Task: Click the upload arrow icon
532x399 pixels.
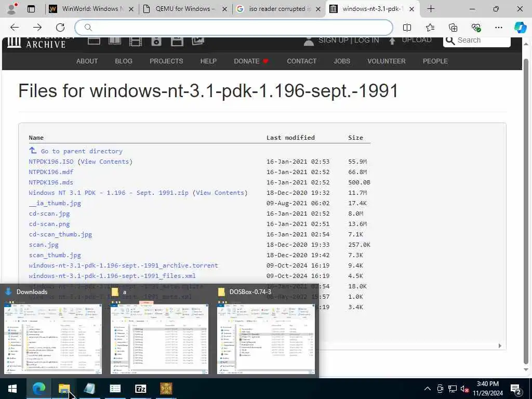Action: click(x=392, y=41)
